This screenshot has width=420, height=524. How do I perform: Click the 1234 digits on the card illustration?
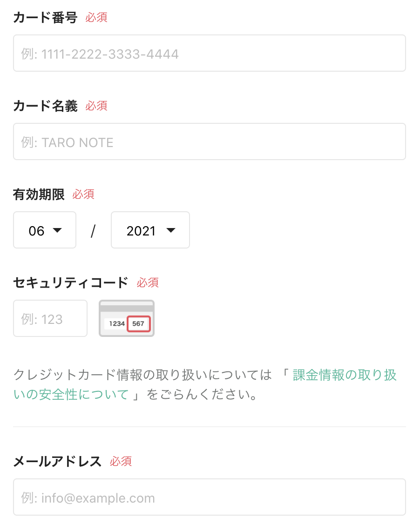tap(117, 323)
